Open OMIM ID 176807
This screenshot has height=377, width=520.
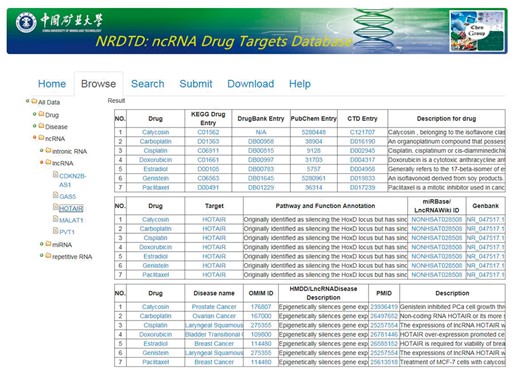tap(261, 307)
